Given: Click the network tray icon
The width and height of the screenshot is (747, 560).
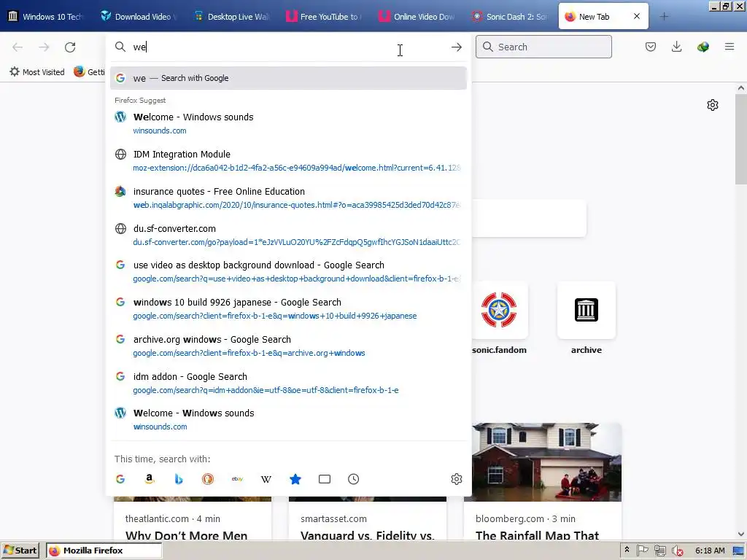Looking at the screenshot, I should (x=659, y=551).
